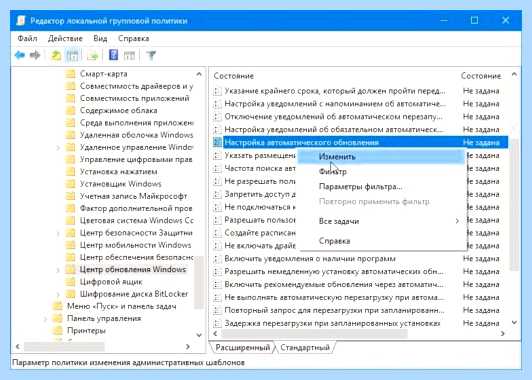This screenshot has height=380, width=532.
Task: Click the Forward arrow toolbar icon
Action: tap(35, 55)
